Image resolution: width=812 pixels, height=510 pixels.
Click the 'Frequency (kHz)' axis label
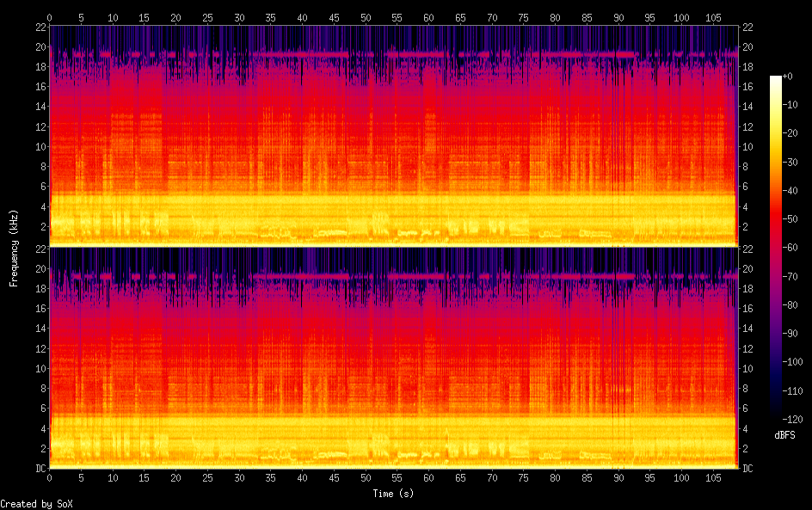coord(14,248)
